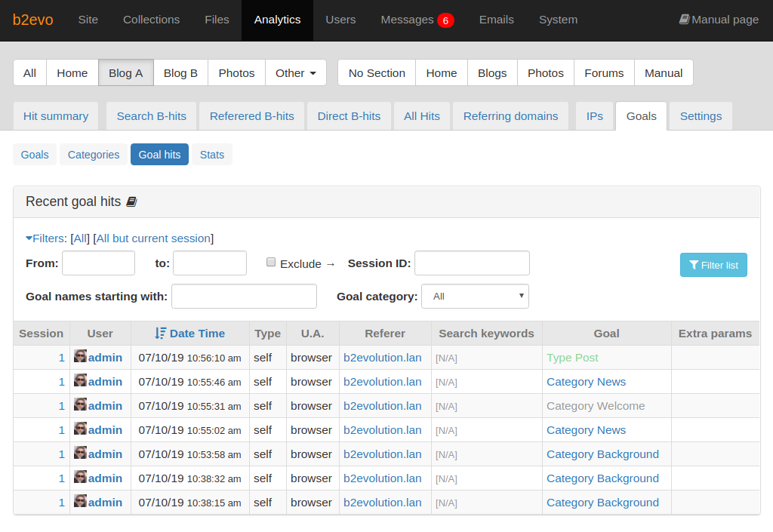Select the Photos collection button

tap(236, 73)
